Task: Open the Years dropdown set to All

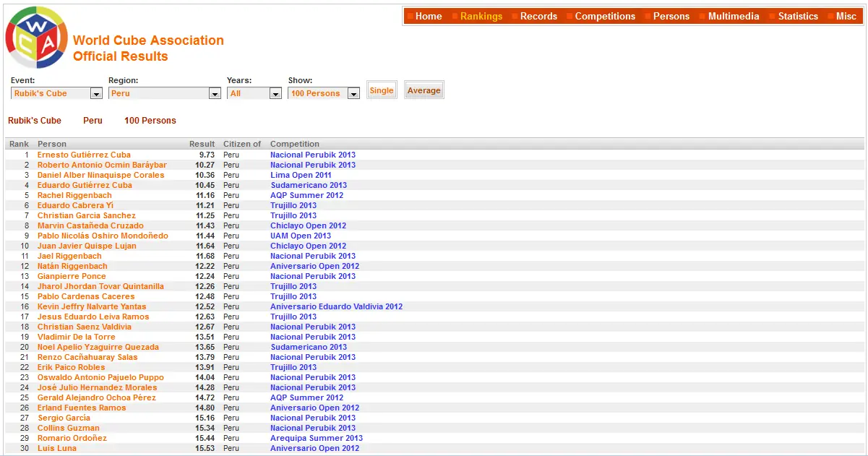Action: pyautogui.click(x=254, y=93)
